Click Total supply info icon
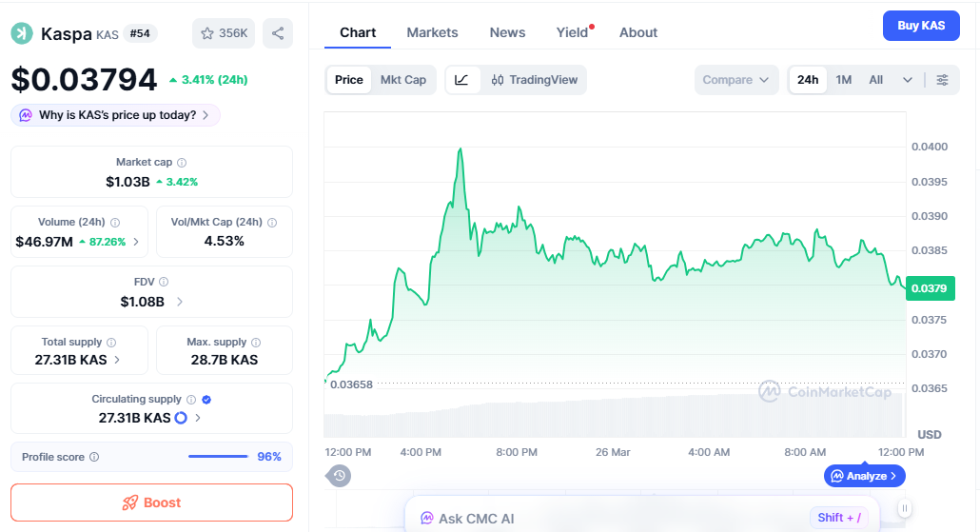 tap(111, 343)
